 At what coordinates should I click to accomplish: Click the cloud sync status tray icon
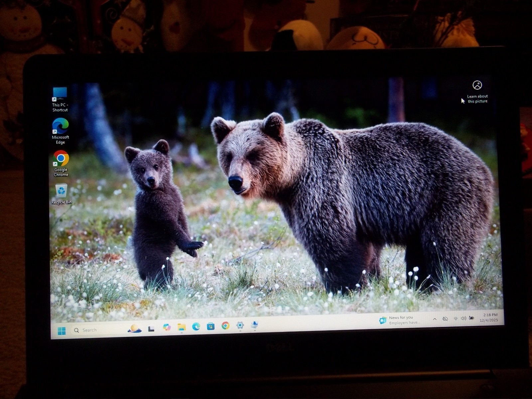(445, 319)
